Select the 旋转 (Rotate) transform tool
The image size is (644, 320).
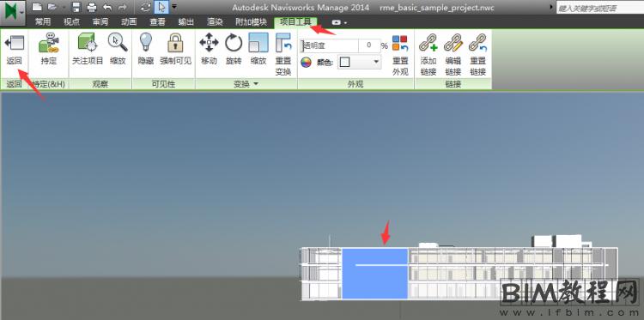tap(234, 50)
